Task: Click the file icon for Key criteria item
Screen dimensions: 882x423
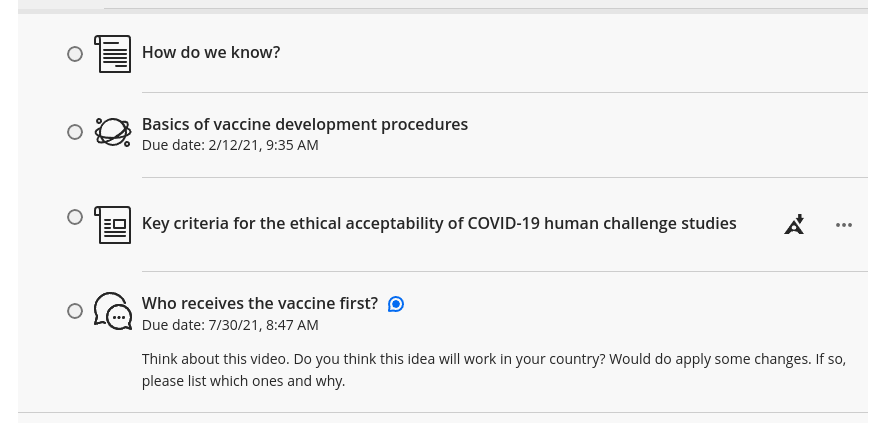Action: [x=112, y=224]
